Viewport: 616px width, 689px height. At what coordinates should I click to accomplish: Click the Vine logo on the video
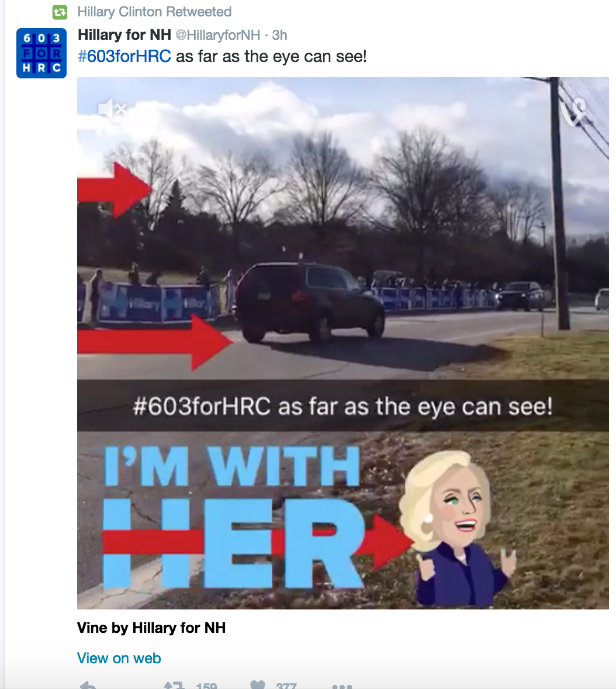click(573, 112)
